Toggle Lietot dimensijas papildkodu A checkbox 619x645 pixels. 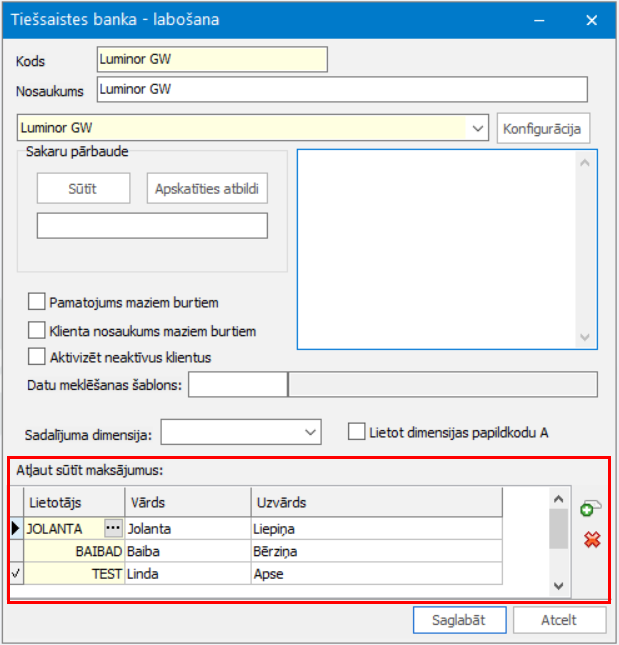[x=356, y=432]
